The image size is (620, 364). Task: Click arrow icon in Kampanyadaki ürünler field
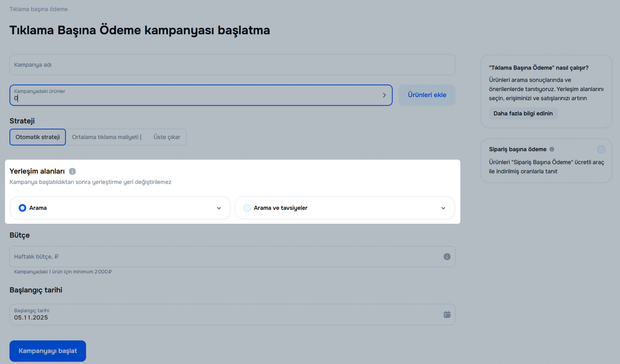384,95
